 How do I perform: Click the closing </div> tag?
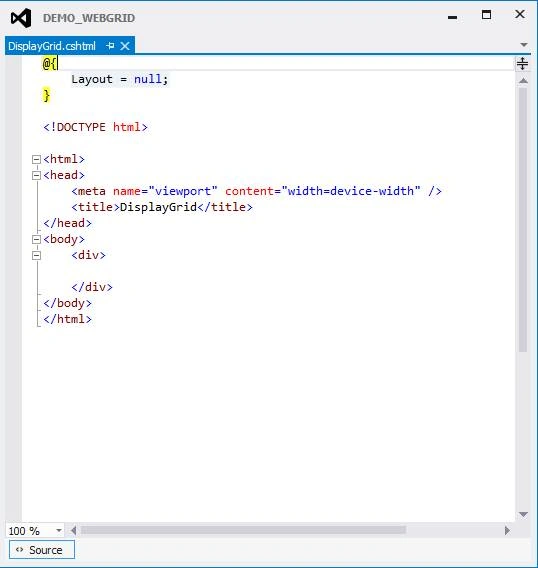coord(92,287)
